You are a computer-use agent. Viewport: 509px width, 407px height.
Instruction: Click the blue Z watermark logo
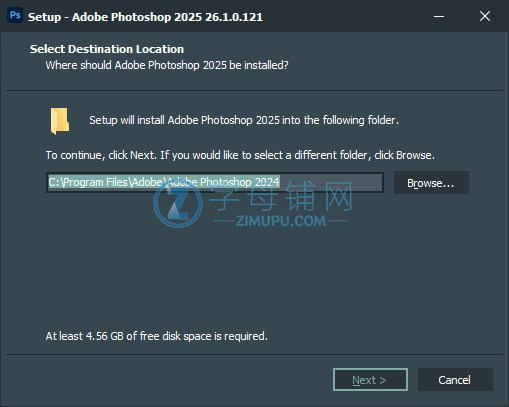pos(178,204)
